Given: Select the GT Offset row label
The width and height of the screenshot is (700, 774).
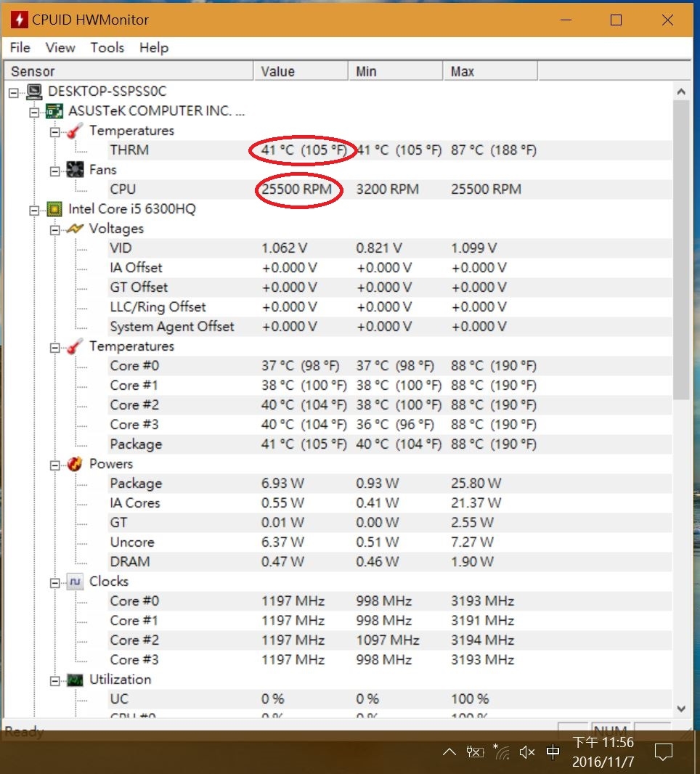Looking at the screenshot, I should [139, 288].
